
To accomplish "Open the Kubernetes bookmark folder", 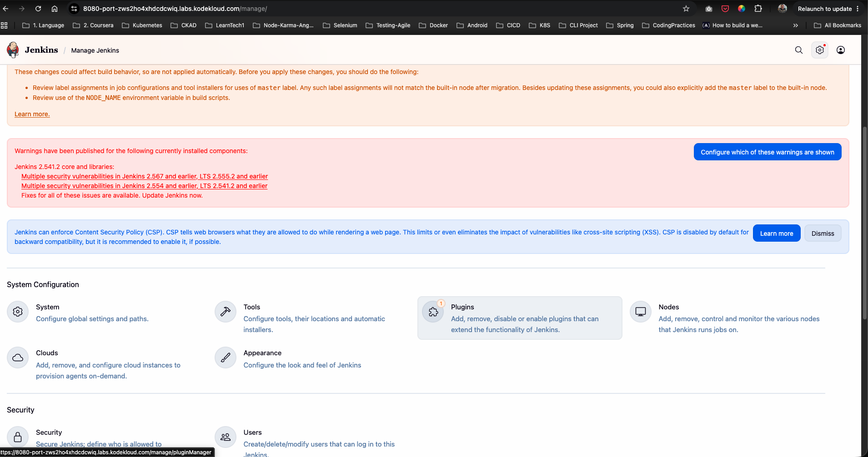I will (142, 25).
